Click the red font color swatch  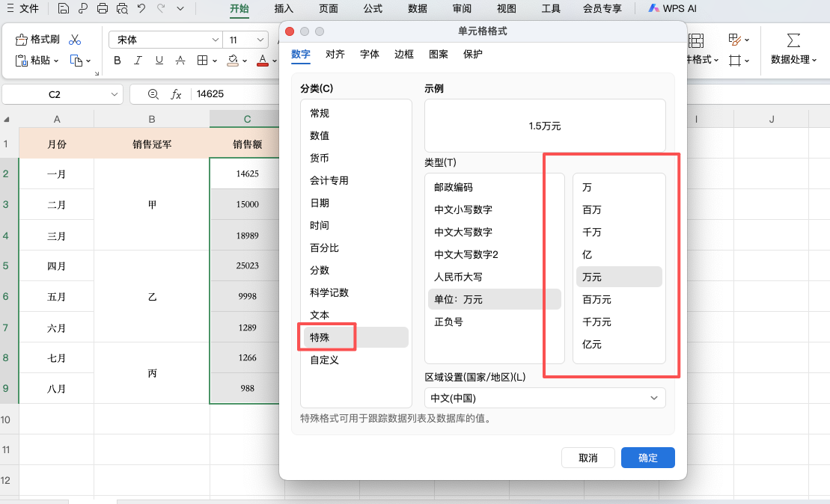coord(262,61)
